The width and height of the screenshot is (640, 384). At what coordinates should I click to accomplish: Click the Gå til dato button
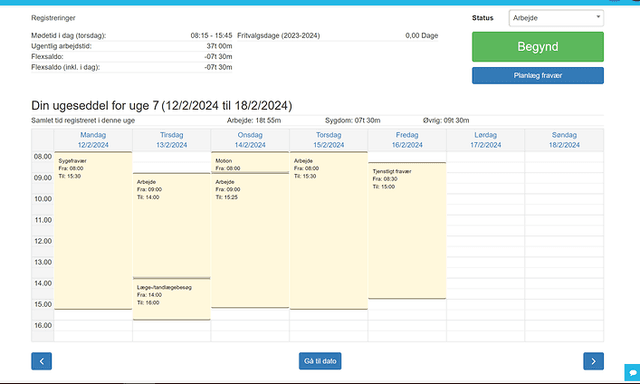(x=320, y=361)
